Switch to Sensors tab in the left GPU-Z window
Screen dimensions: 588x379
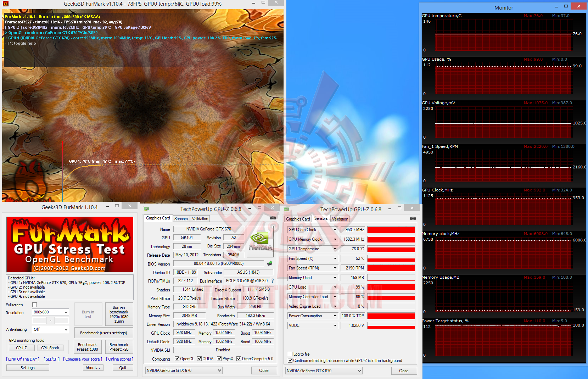(181, 219)
